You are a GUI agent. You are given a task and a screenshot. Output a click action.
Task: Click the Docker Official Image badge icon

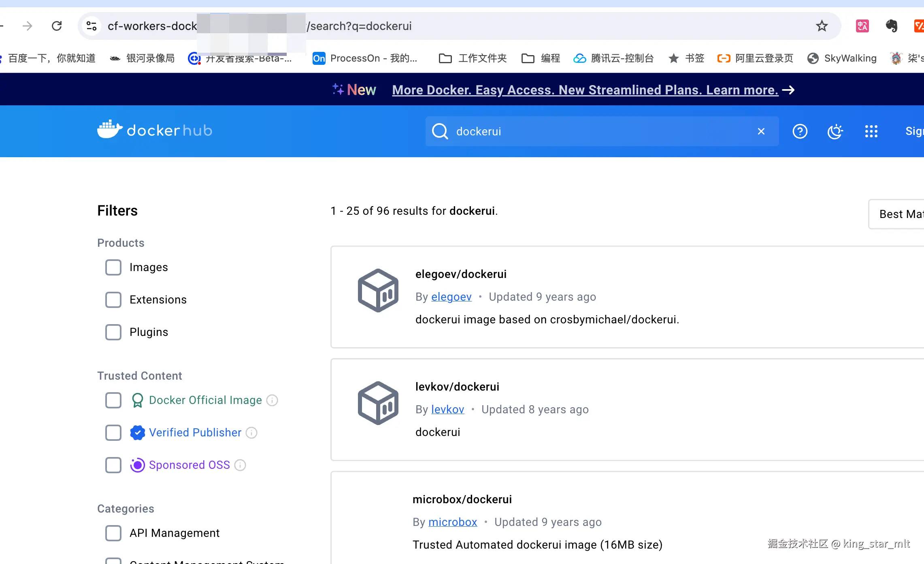(x=138, y=400)
